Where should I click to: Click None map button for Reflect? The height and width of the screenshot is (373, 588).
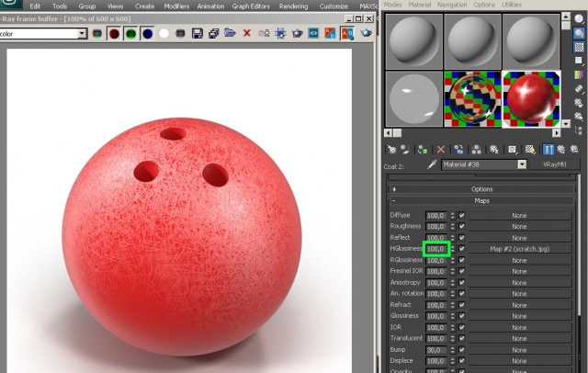pos(519,238)
